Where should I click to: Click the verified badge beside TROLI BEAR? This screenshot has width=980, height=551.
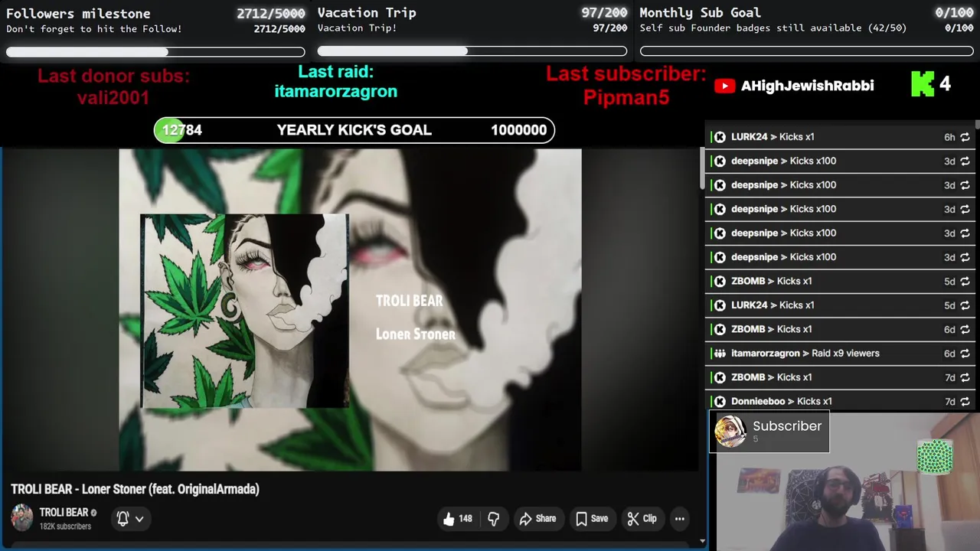(94, 513)
